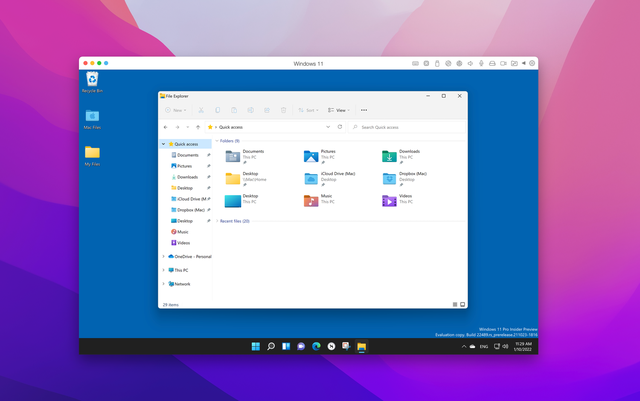Expand the OneDrive - Personal tree node

pyautogui.click(x=164, y=257)
